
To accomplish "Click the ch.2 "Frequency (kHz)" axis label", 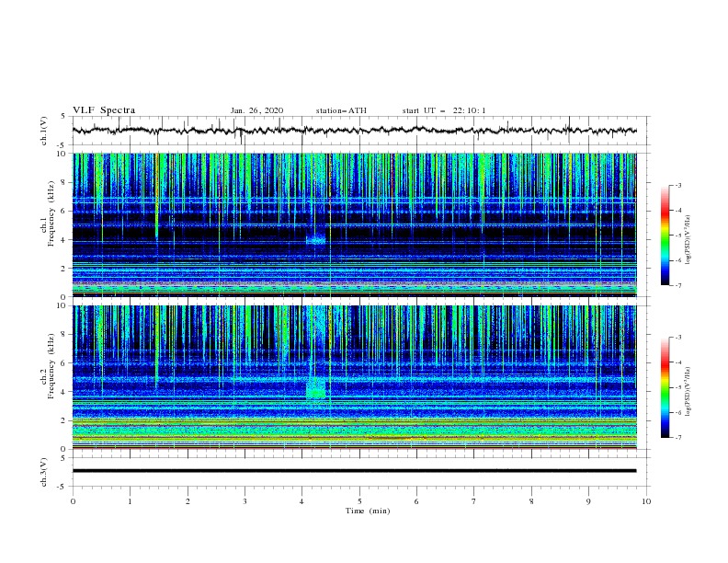I will pos(51,366).
